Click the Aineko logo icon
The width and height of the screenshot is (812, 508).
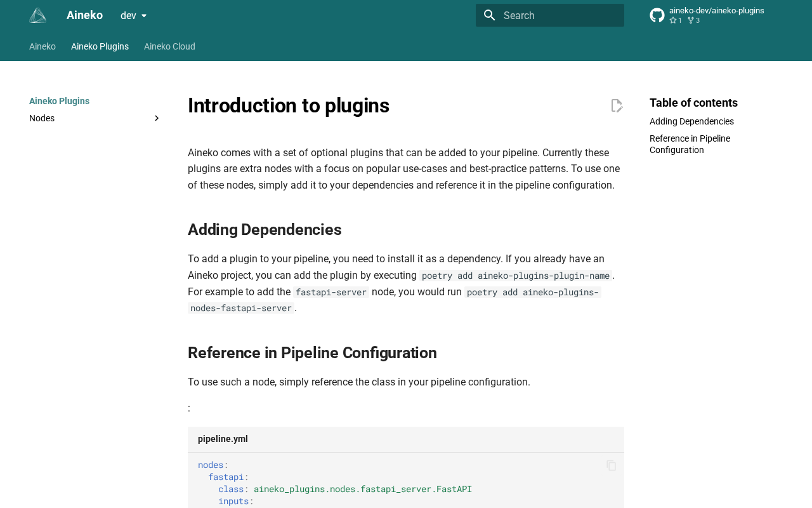point(38,15)
